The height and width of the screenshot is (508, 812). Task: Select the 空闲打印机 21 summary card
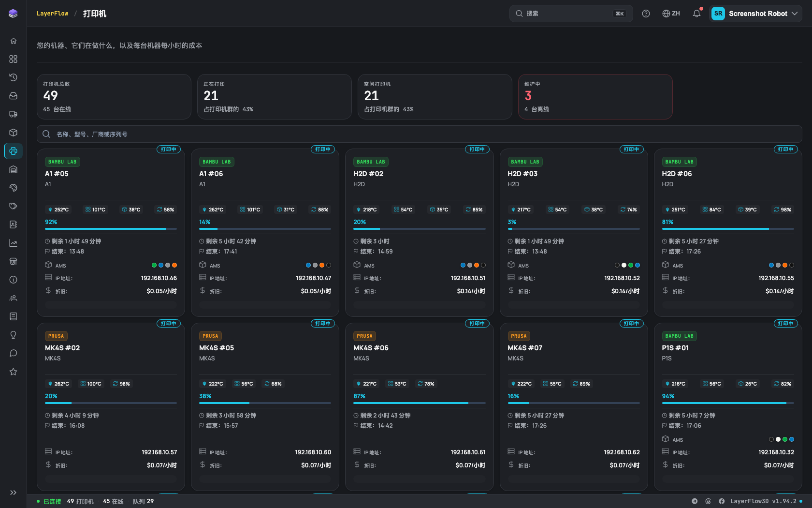point(435,97)
